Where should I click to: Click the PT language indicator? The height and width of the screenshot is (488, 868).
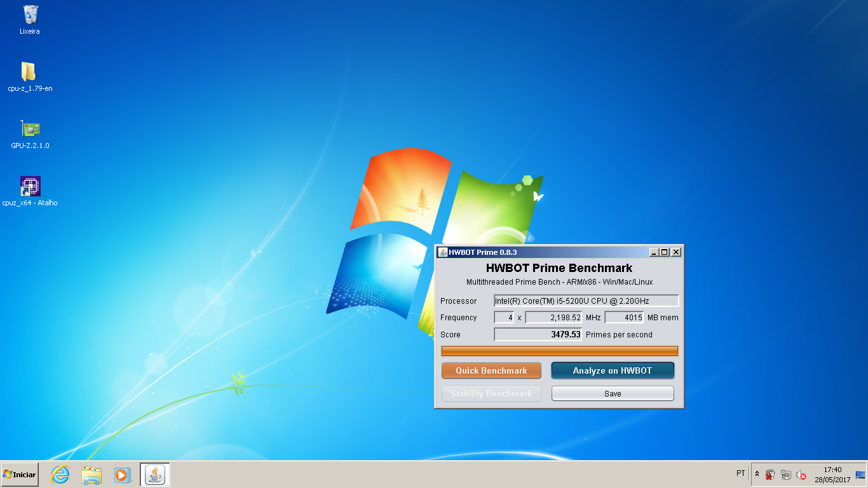(x=740, y=473)
